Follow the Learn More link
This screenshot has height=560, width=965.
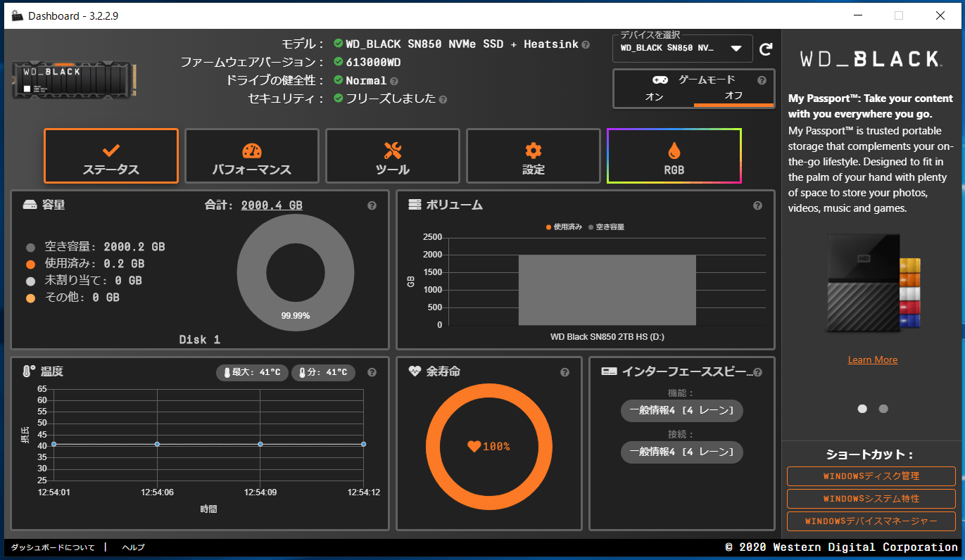coord(873,359)
